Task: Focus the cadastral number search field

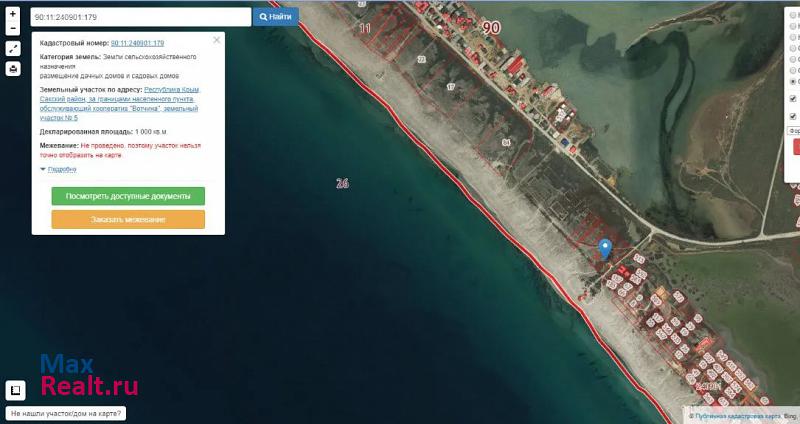Action: pyautogui.click(x=140, y=17)
